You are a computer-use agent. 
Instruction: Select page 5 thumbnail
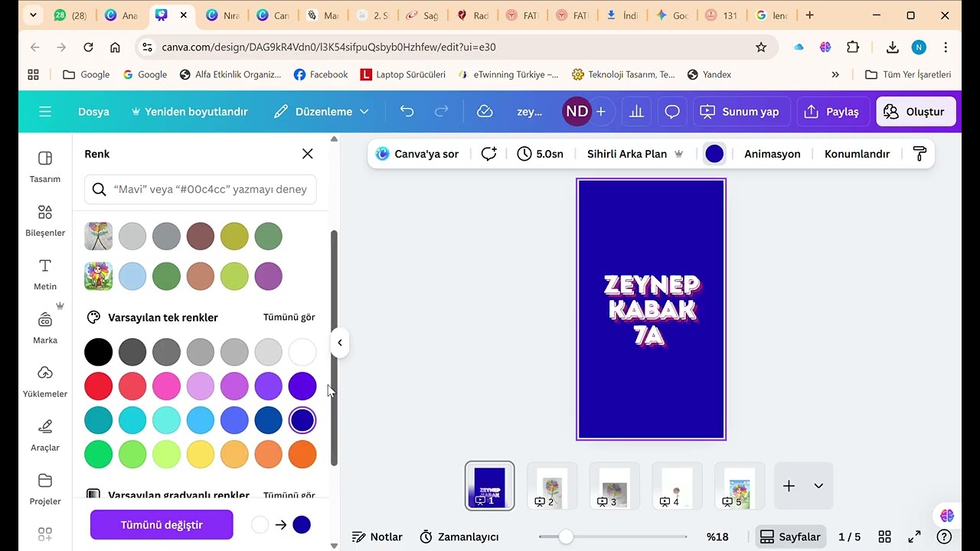[x=739, y=486]
